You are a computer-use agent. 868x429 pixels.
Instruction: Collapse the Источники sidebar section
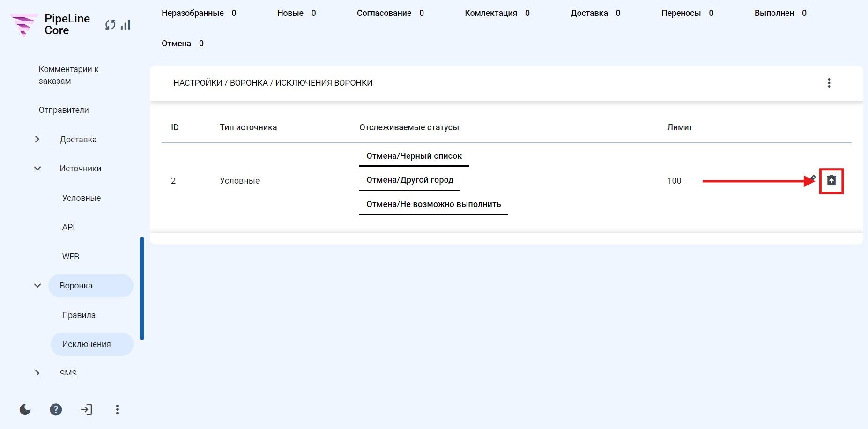click(x=37, y=169)
